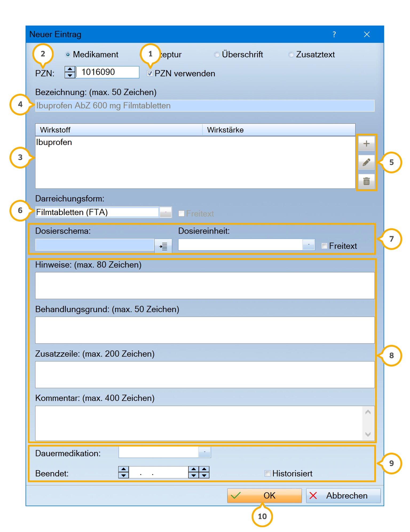Screen dimensions: 410x532
Task: Click the Abbrechen button
Action: pos(343,495)
